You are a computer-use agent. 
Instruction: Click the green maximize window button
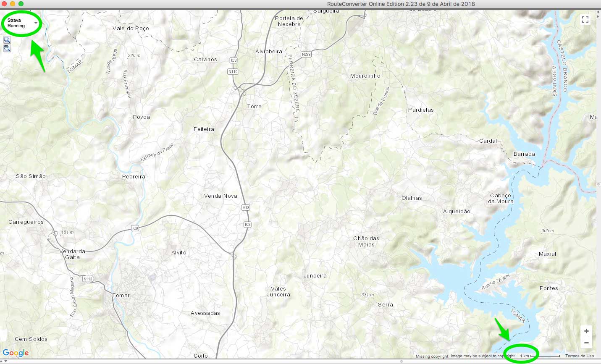(x=21, y=4)
